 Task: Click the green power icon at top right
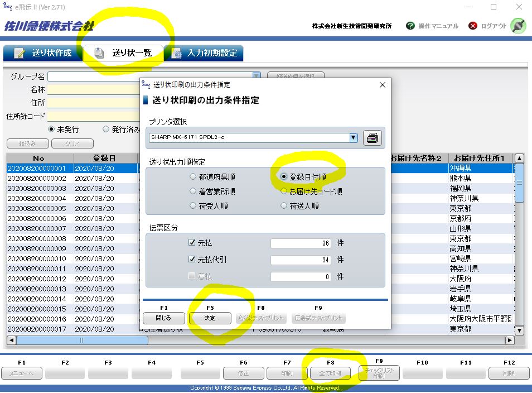[518, 26]
